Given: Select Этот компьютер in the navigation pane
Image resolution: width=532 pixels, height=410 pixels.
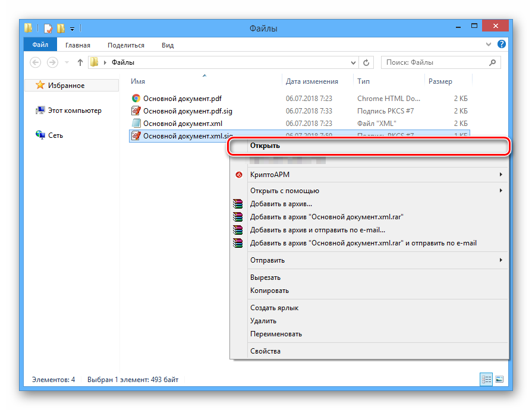Looking at the screenshot, I should coord(74,111).
